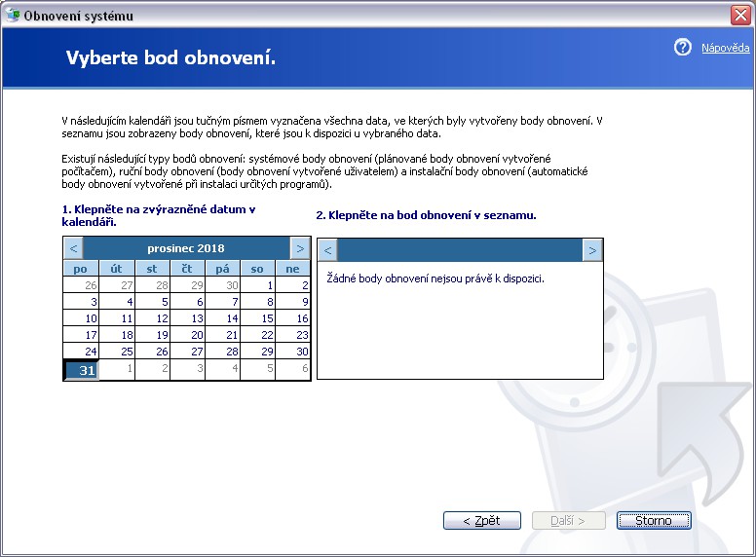Select December 20 in calendar
This screenshot has height=557, width=756.
pos(188,334)
